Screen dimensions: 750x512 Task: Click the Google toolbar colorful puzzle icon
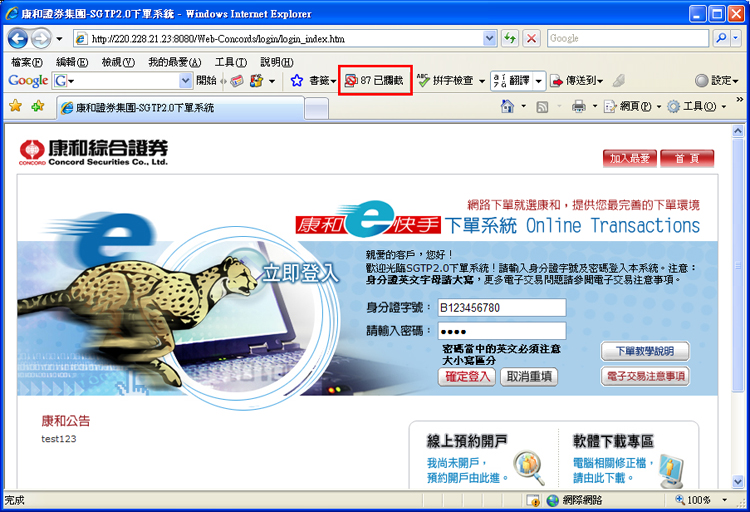[257, 81]
